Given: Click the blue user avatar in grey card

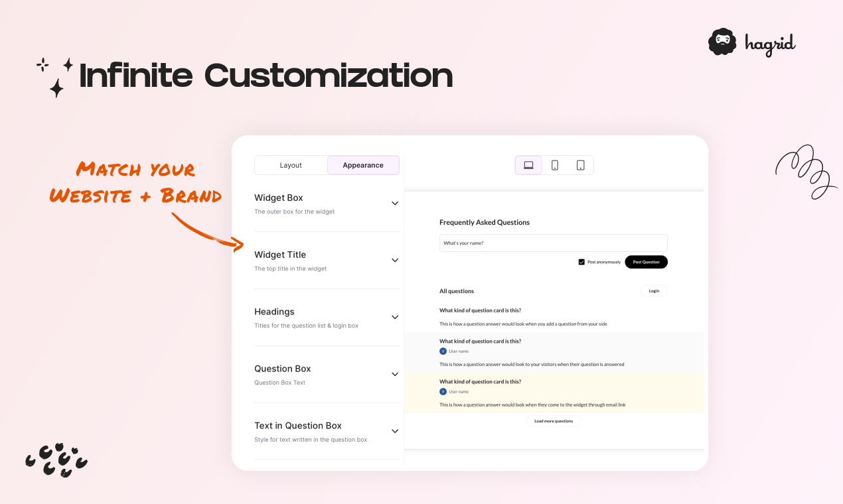Looking at the screenshot, I should [x=443, y=351].
